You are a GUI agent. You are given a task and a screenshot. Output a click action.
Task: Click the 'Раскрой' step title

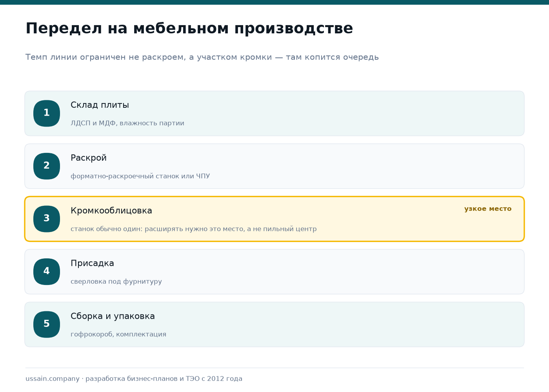click(x=89, y=158)
